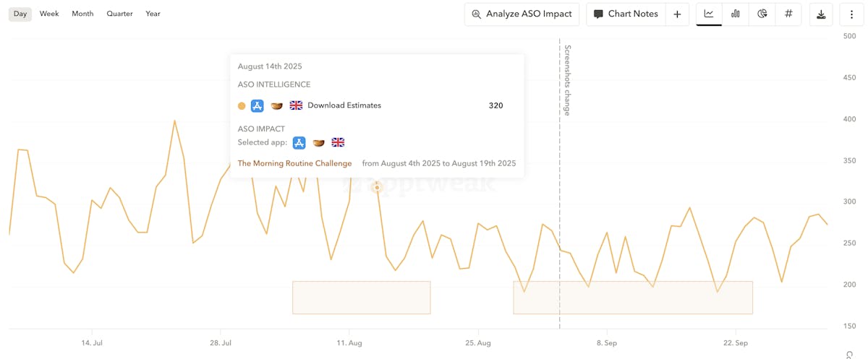
Task: Click the orange Download Estimates series dot
Action: coord(242,105)
